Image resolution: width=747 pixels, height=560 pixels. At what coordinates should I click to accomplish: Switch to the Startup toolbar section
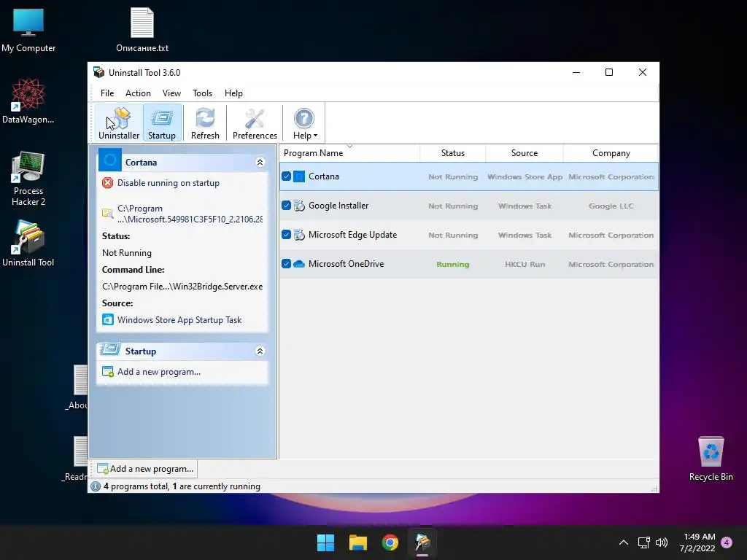coord(162,122)
